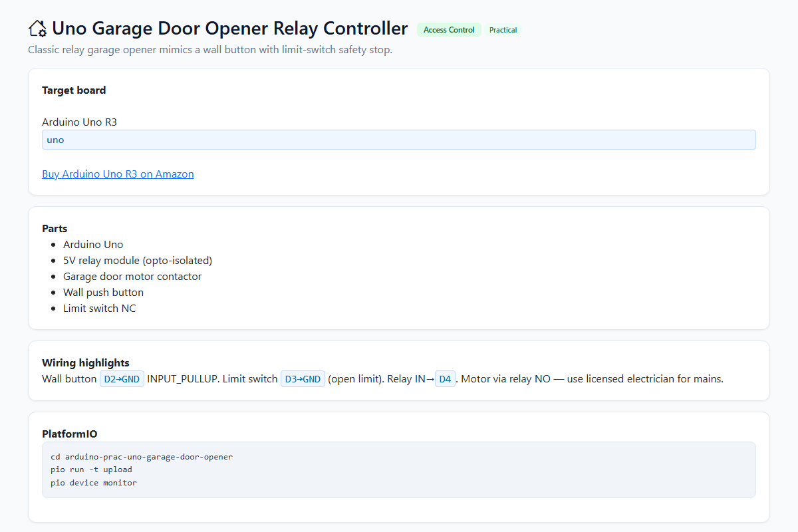This screenshot has height=532, width=798.
Task: Click the 'pio device monitor' line
Action: 94,483
